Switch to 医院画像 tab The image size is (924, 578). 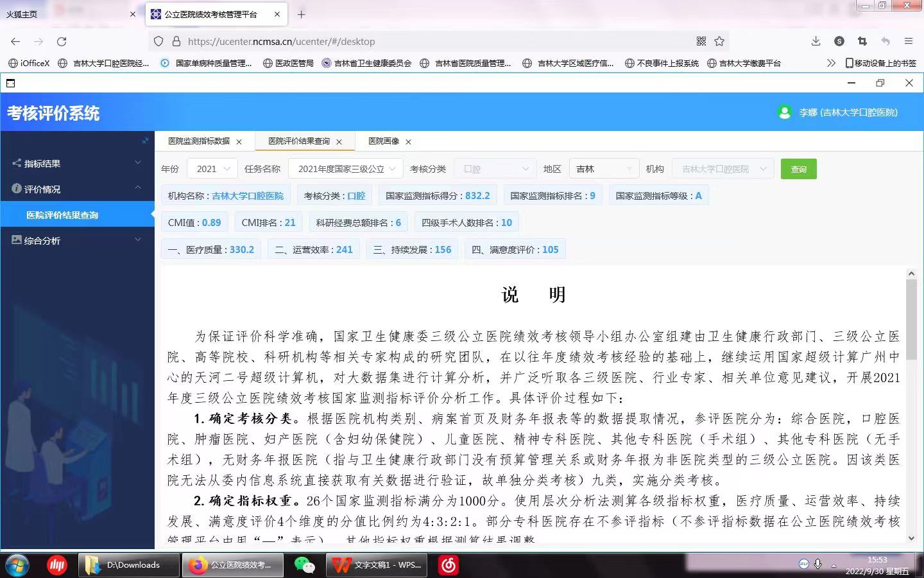(384, 141)
